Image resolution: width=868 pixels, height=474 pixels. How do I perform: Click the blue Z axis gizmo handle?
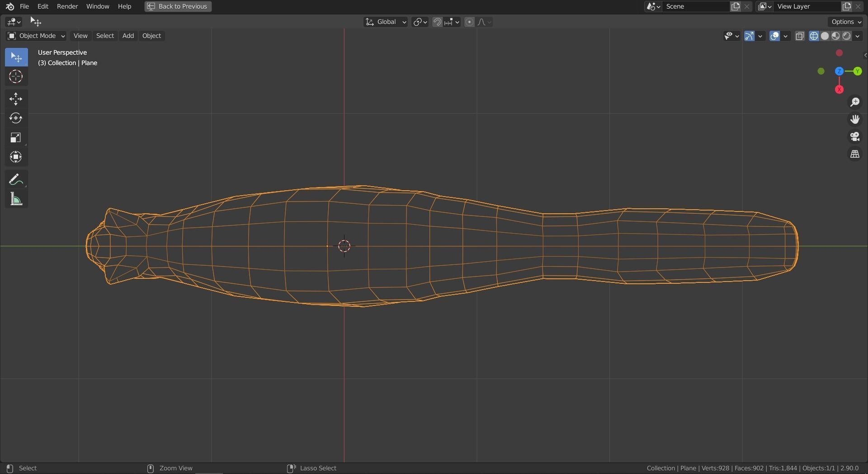[839, 71]
